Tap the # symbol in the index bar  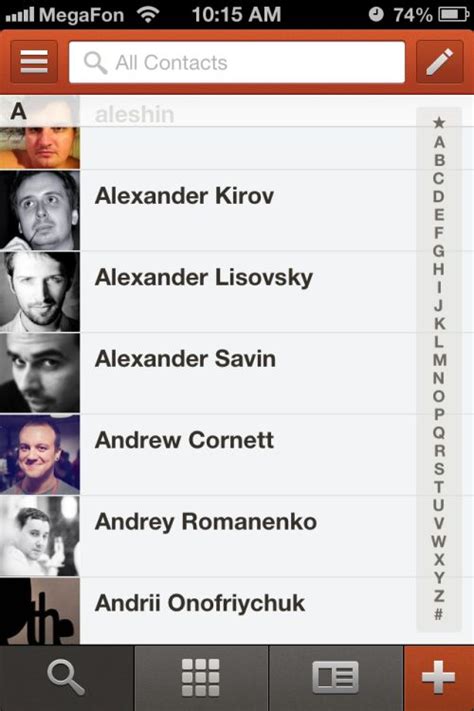coord(439,614)
